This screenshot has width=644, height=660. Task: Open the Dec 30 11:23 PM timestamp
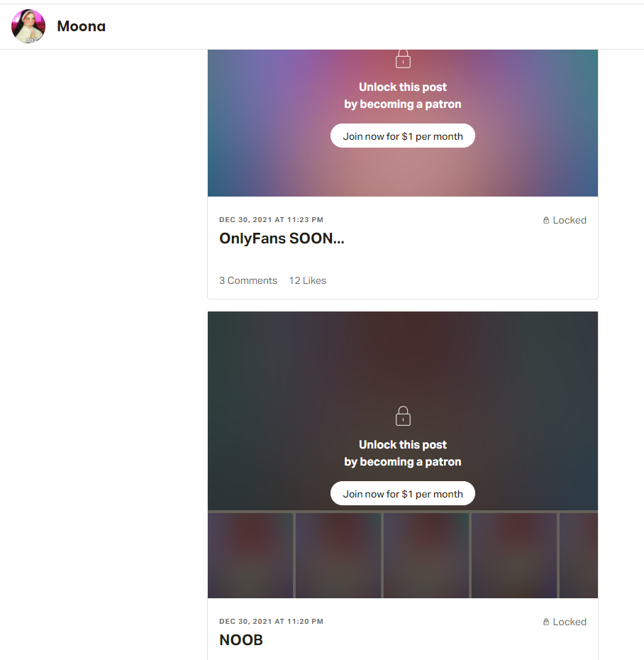click(x=272, y=220)
